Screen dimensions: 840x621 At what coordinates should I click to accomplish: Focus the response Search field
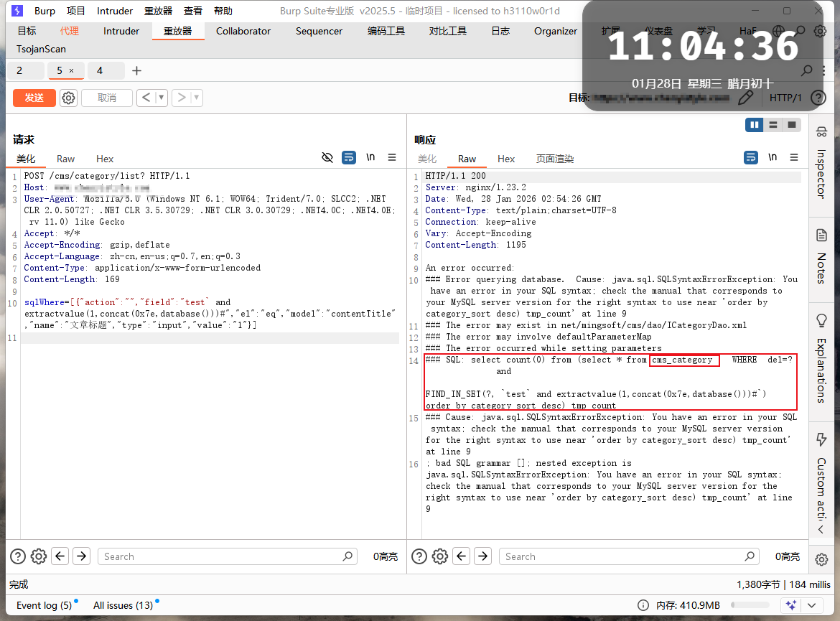[x=629, y=556]
